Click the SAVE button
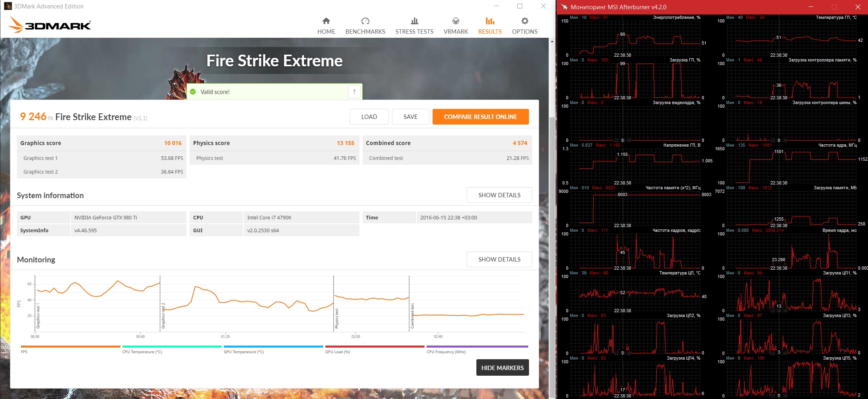The width and height of the screenshot is (868, 399). tap(411, 117)
